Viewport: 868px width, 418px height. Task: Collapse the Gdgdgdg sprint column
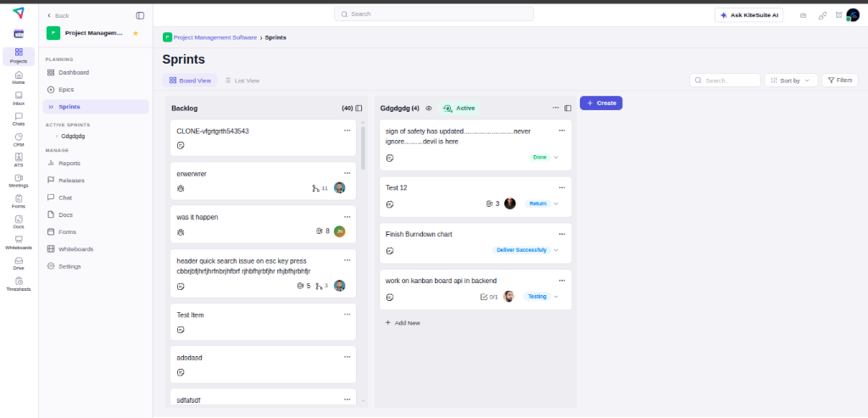(568, 109)
